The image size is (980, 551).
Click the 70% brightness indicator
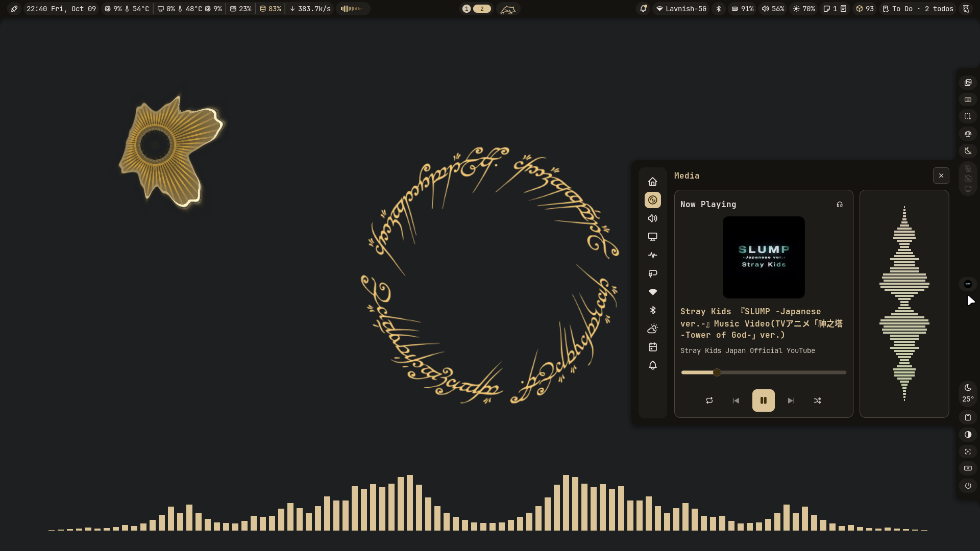coord(804,9)
